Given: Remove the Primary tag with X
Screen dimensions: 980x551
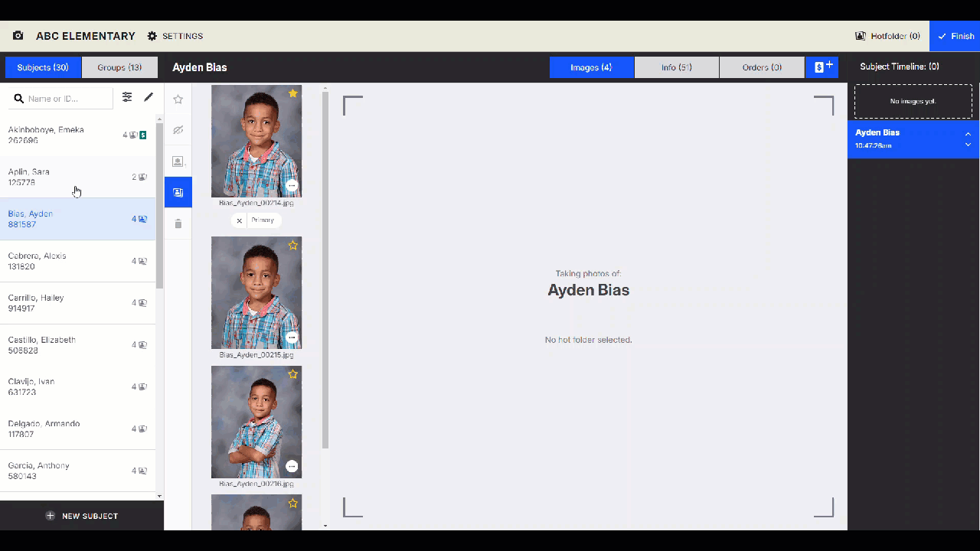Looking at the screenshot, I should coord(240,220).
